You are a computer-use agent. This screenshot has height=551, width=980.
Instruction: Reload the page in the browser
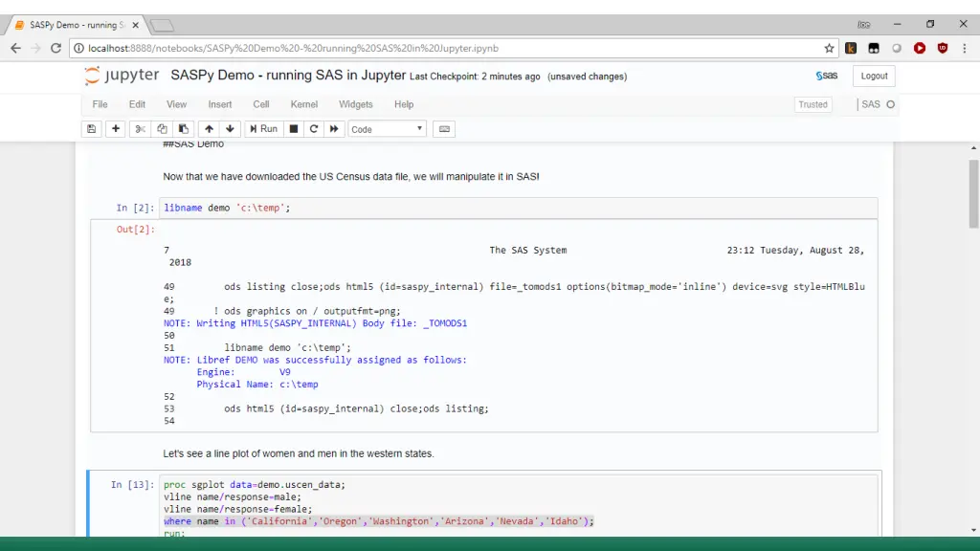point(56,48)
